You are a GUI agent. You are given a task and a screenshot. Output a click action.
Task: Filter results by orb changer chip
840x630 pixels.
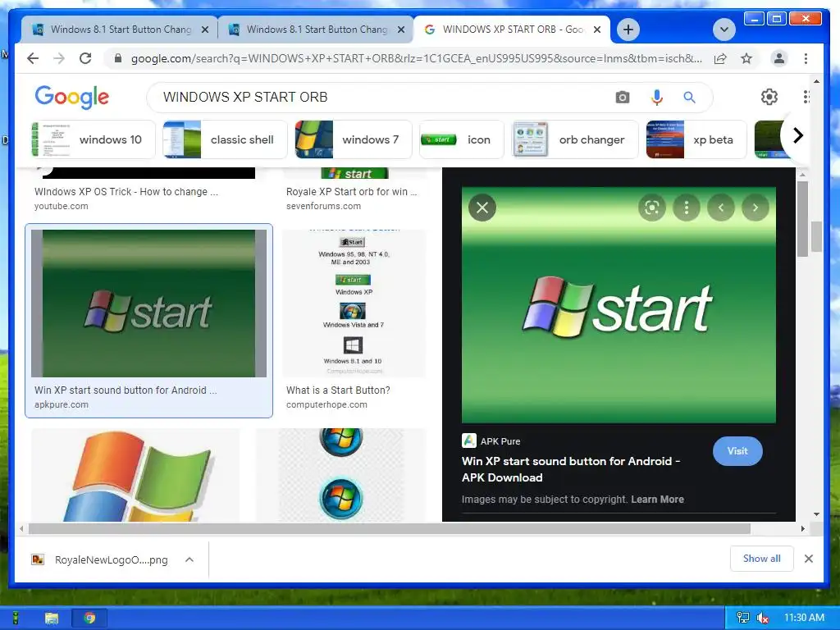pos(575,139)
